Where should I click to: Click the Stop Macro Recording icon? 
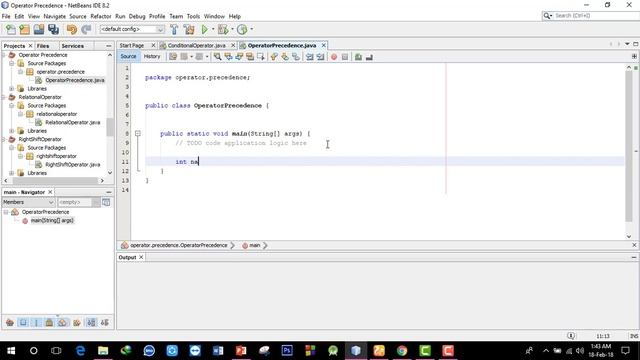click(x=345, y=57)
